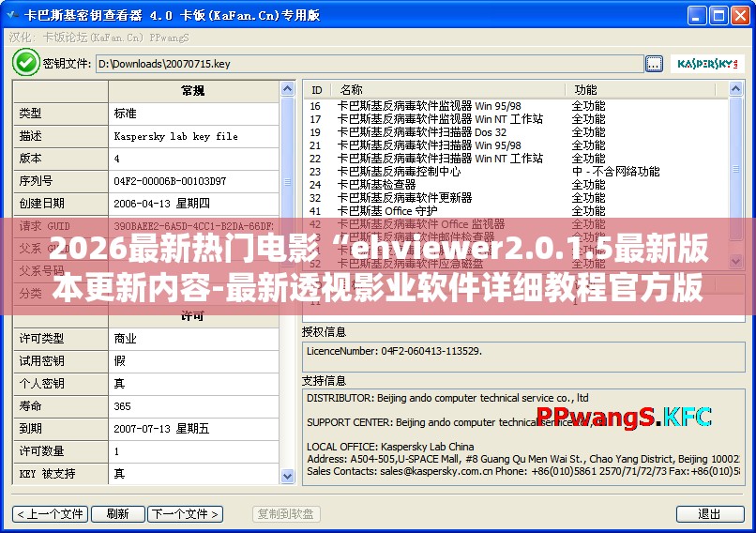This screenshot has width=756, height=533.
Task: Select row 23 卡巴斯基反病毒控制中心
Action: click(516, 172)
